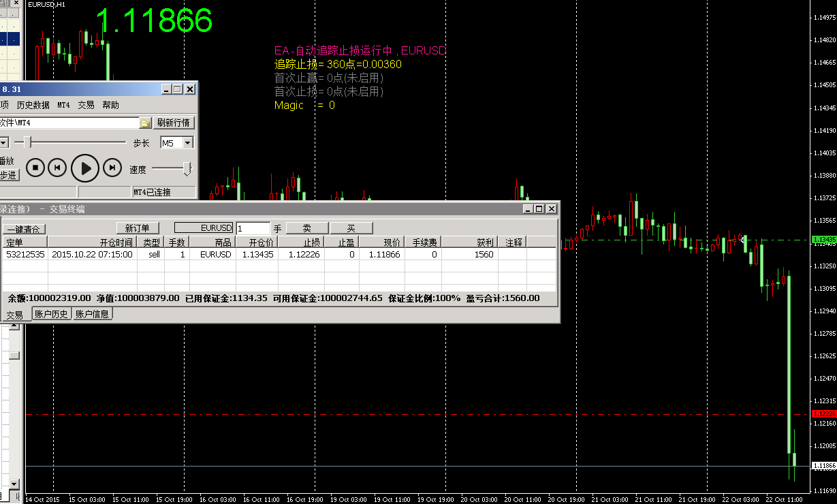837x504 pixels.
Task: Click the 速度 speed slider handle
Action: pyautogui.click(x=187, y=168)
